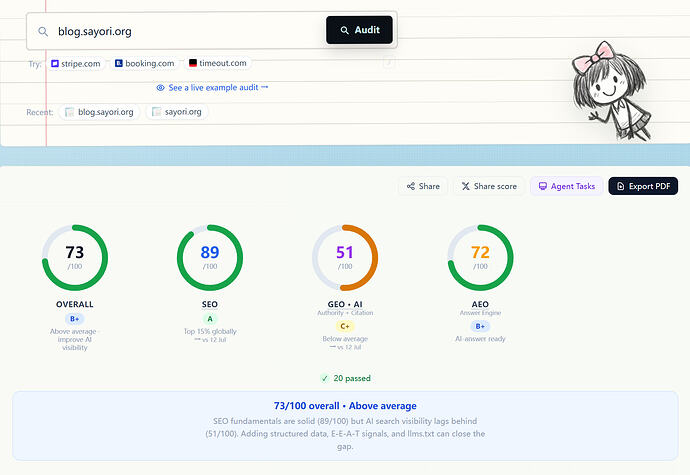This screenshot has width=690, height=475.
Task: Click the AEO 72 score ring
Action: [x=480, y=258]
